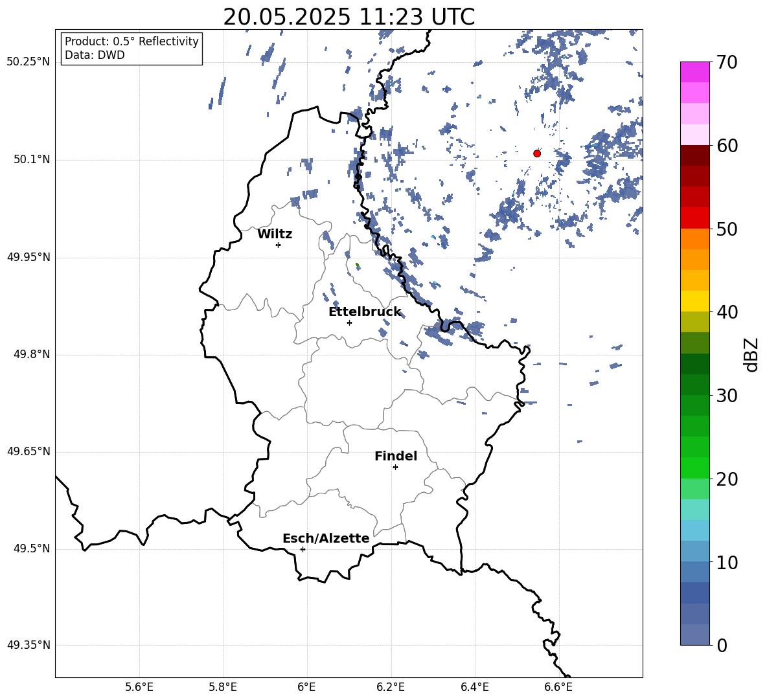Click the small green echo north of Ettelbruck

tap(358, 266)
